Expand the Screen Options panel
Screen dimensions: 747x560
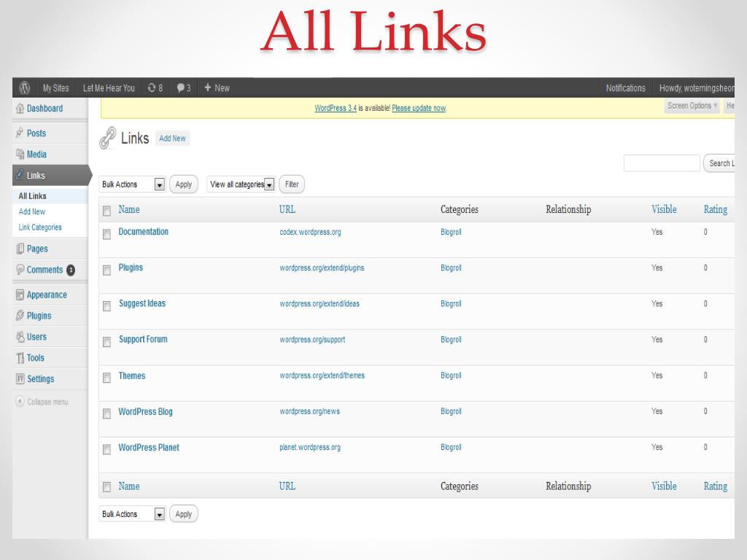click(692, 106)
